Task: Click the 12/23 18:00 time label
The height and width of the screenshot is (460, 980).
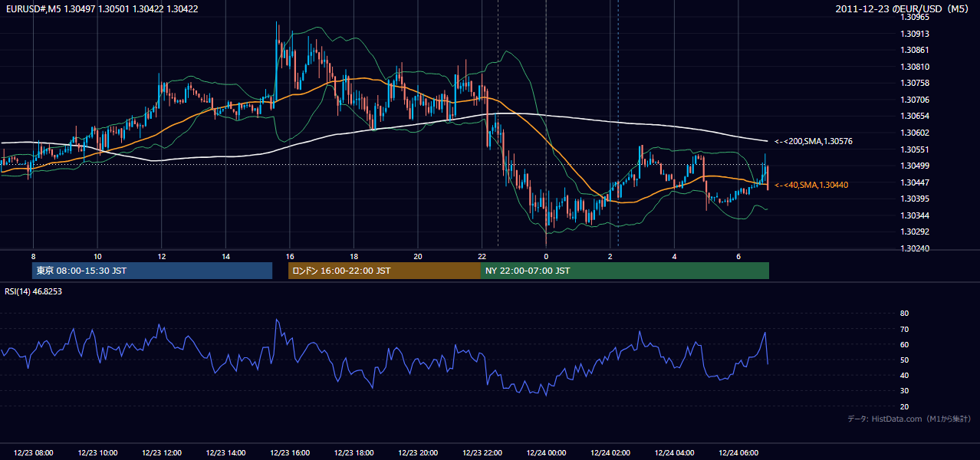Action: click(x=354, y=452)
